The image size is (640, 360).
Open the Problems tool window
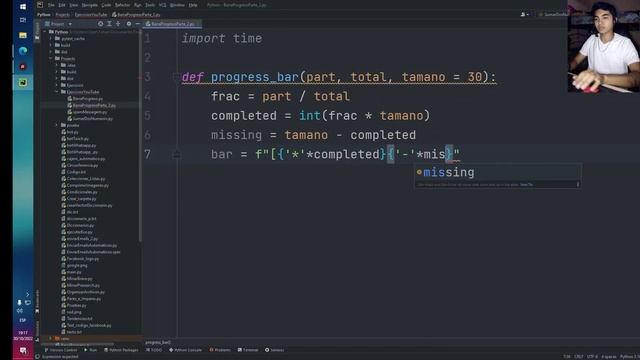pos(220,350)
